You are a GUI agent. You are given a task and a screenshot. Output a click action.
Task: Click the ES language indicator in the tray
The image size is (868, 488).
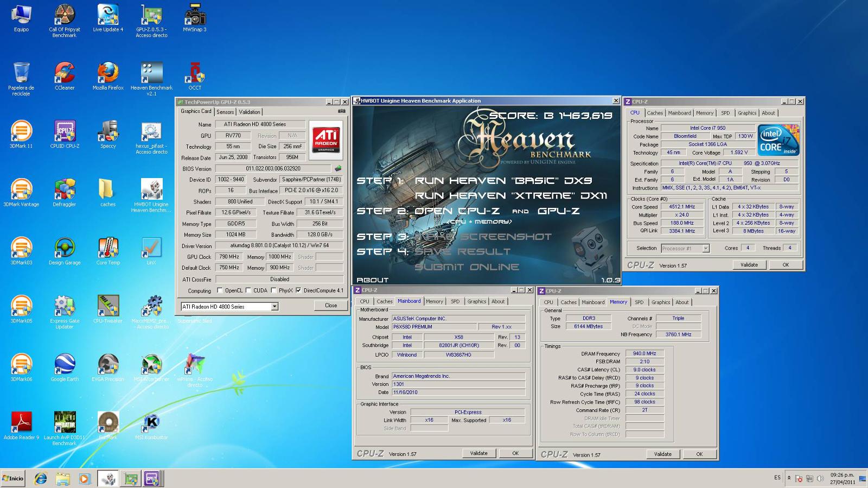coord(777,478)
